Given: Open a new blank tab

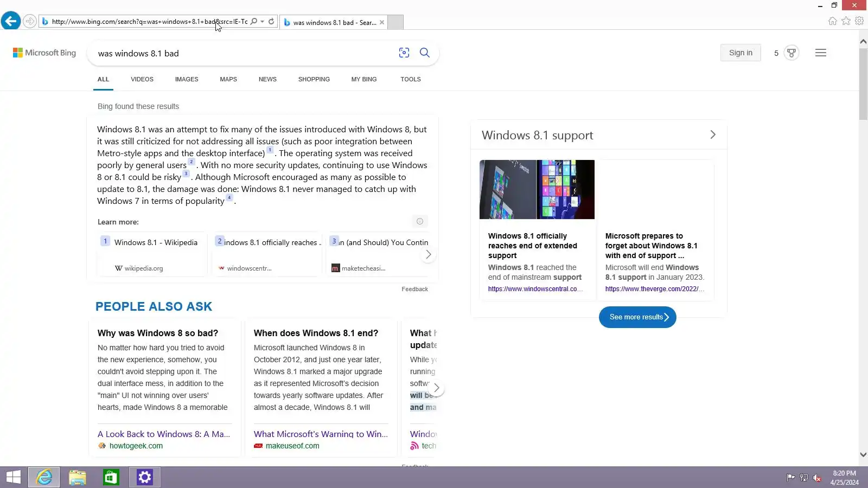Looking at the screenshot, I should click(395, 22).
